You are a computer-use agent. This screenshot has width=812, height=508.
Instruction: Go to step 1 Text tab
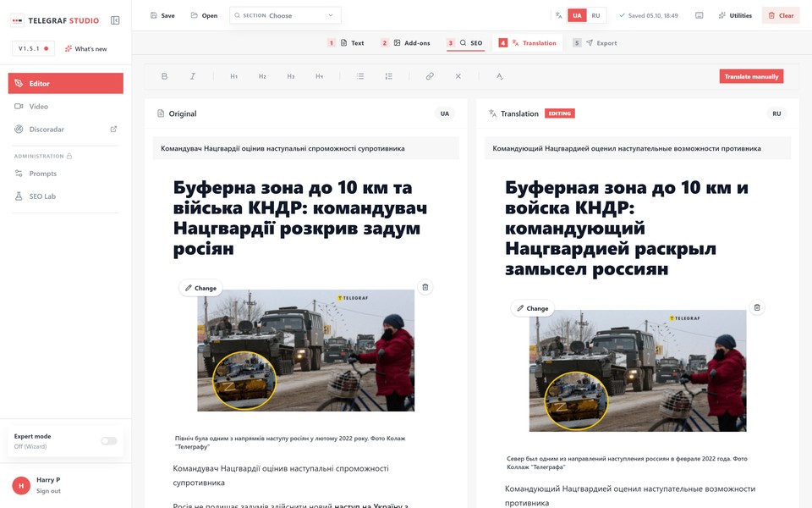[346, 43]
